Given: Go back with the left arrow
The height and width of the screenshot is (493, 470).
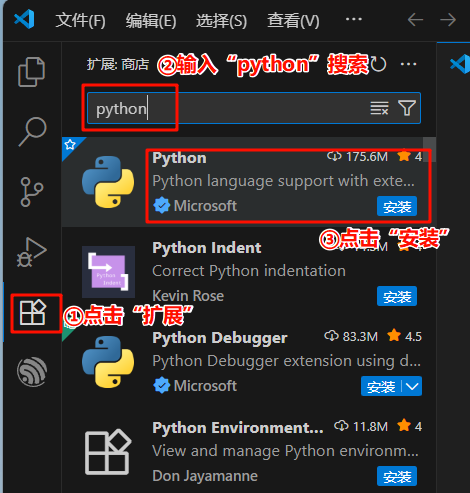Looking at the screenshot, I should point(415,20).
